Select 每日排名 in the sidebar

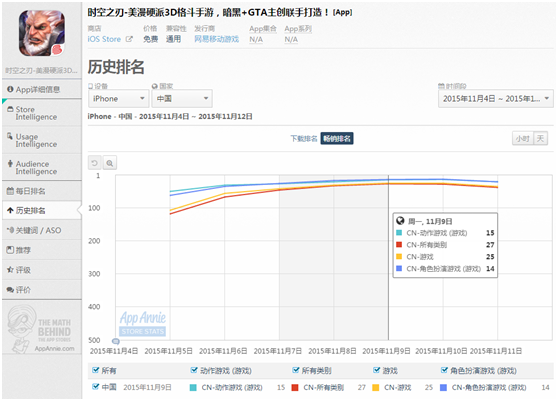tap(42, 191)
